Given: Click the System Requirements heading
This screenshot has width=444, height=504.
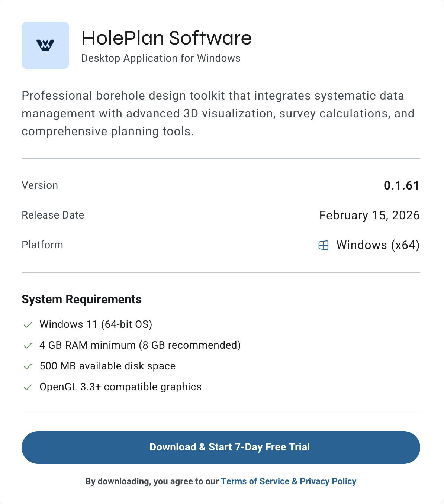Looking at the screenshot, I should tap(81, 299).
